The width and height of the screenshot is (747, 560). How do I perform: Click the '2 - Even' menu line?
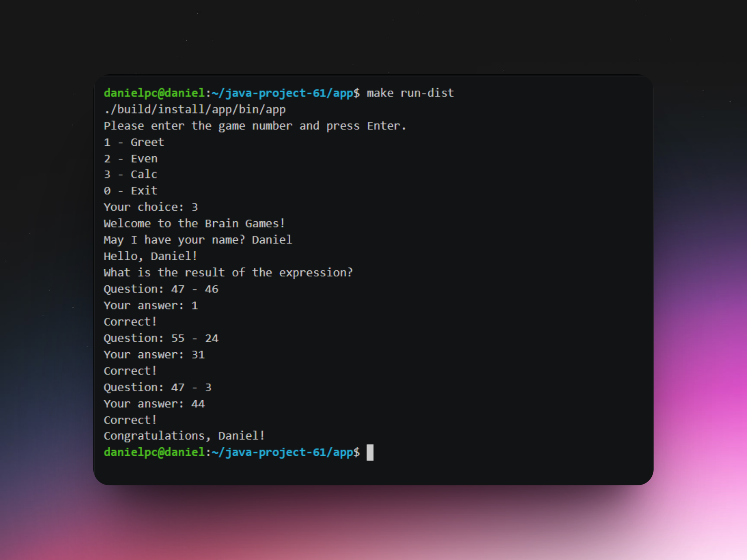tap(131, 159)
